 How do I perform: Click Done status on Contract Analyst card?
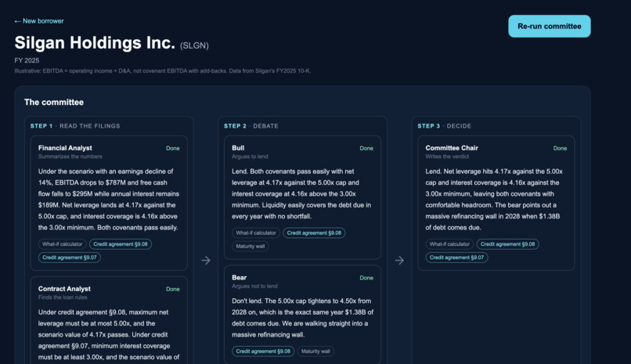[173, 289]
